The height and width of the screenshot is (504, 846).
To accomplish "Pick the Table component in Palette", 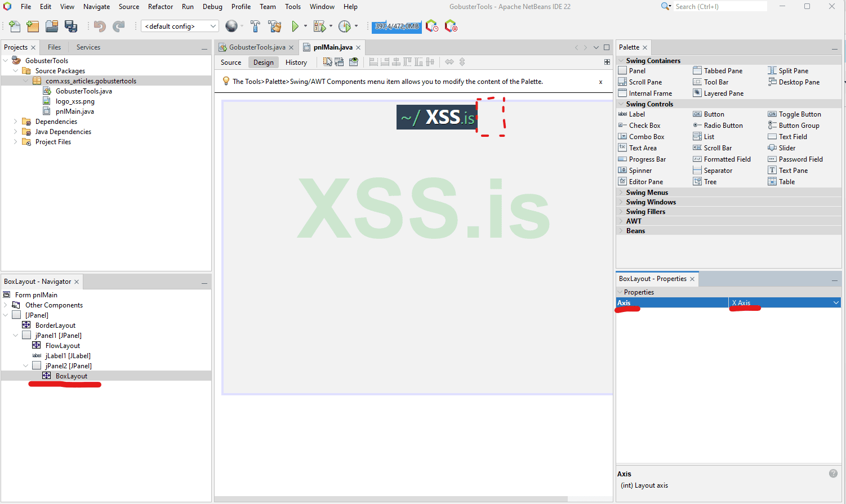I will click(781, 182).
